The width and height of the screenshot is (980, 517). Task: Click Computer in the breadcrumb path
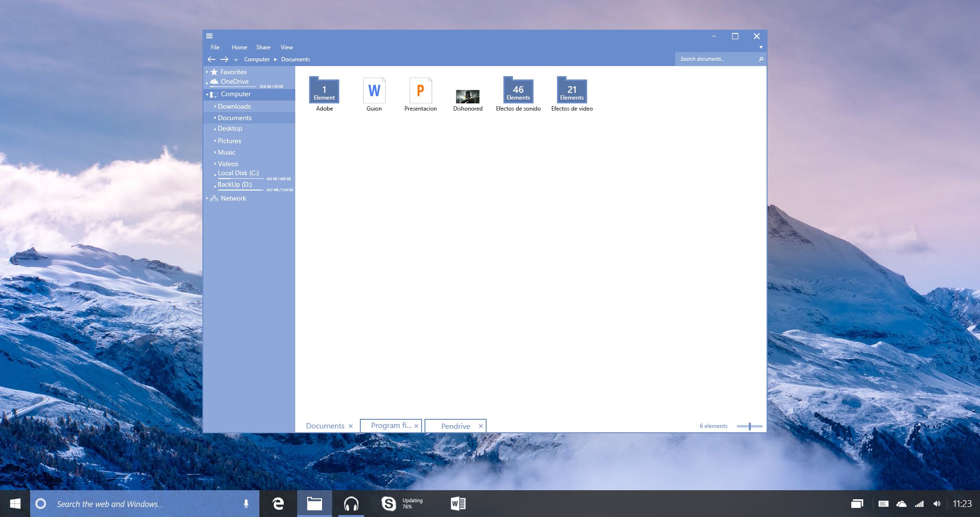coord(256,59)
